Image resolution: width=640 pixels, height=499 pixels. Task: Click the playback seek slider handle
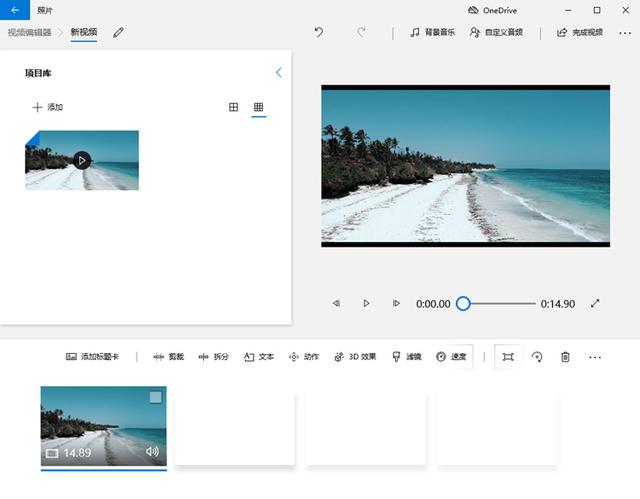pos(463,303)
